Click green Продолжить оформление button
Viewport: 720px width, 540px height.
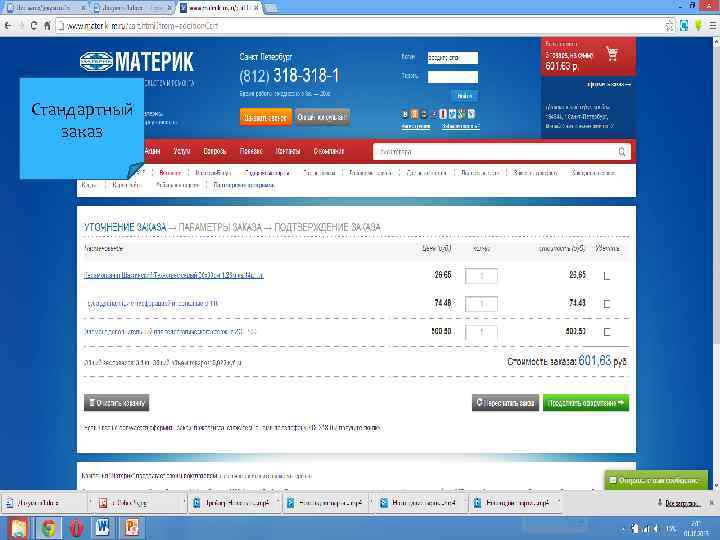[x=586, y=403]
